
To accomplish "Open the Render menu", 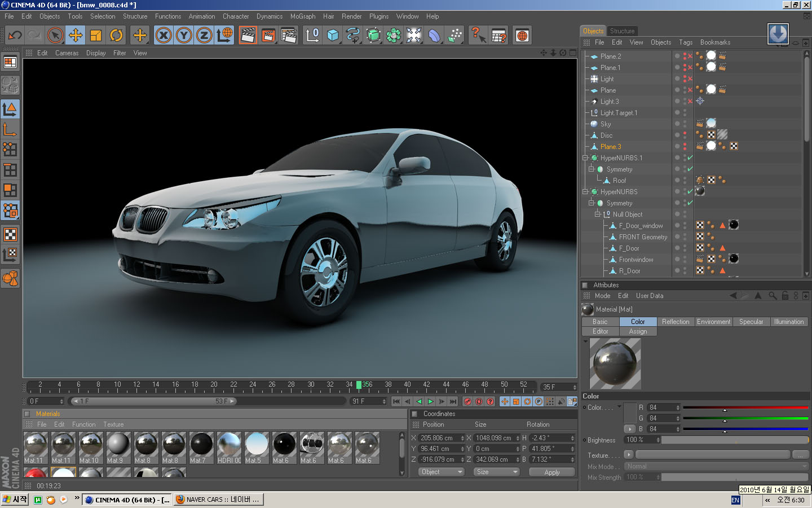I will (x=351, y=16).
